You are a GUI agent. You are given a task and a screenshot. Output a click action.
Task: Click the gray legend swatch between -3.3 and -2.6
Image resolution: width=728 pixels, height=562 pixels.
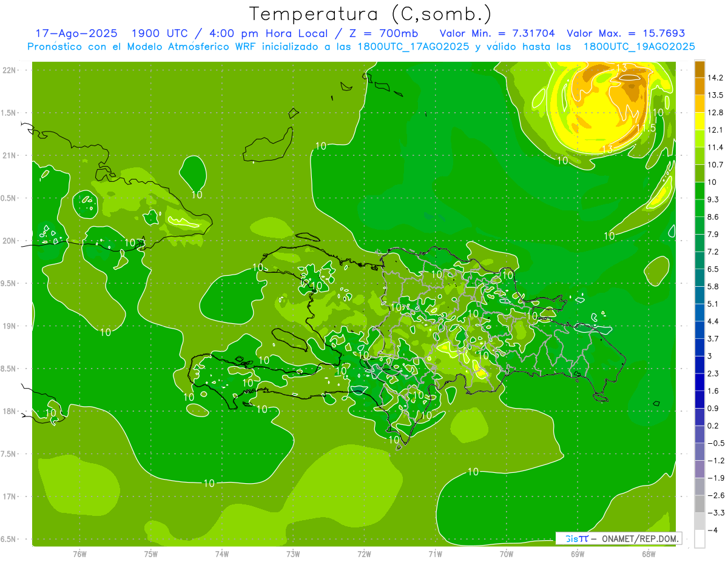(699, 504)
